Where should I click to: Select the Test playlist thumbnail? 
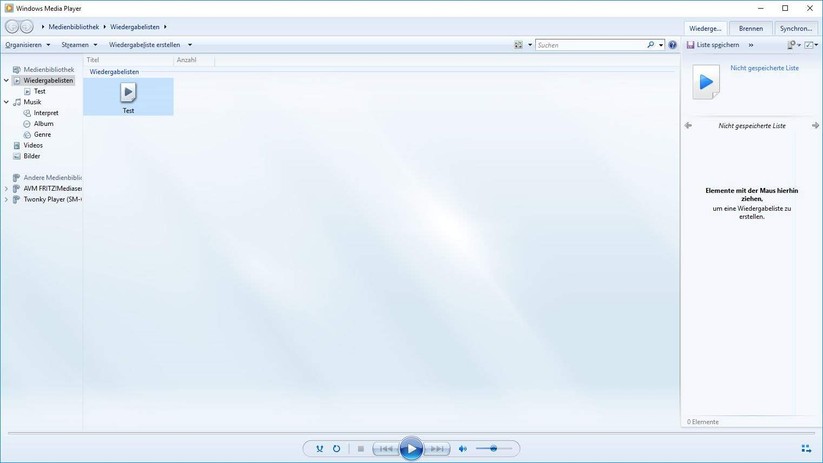128,95
